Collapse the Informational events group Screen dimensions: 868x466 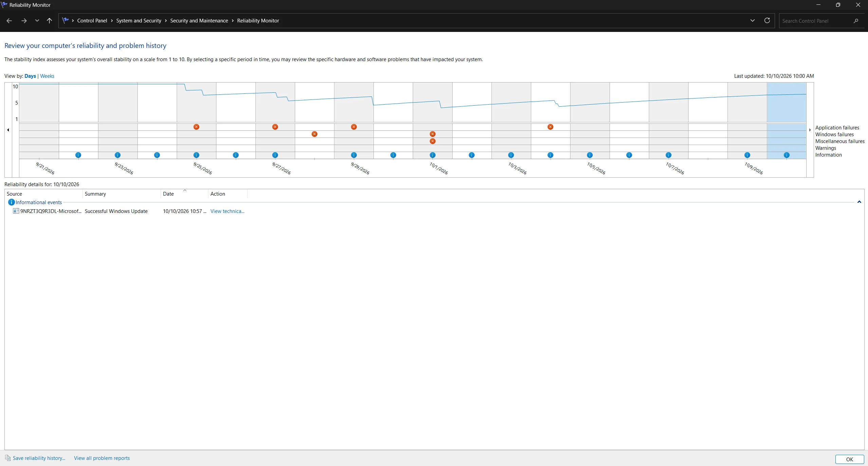point(859,202)
